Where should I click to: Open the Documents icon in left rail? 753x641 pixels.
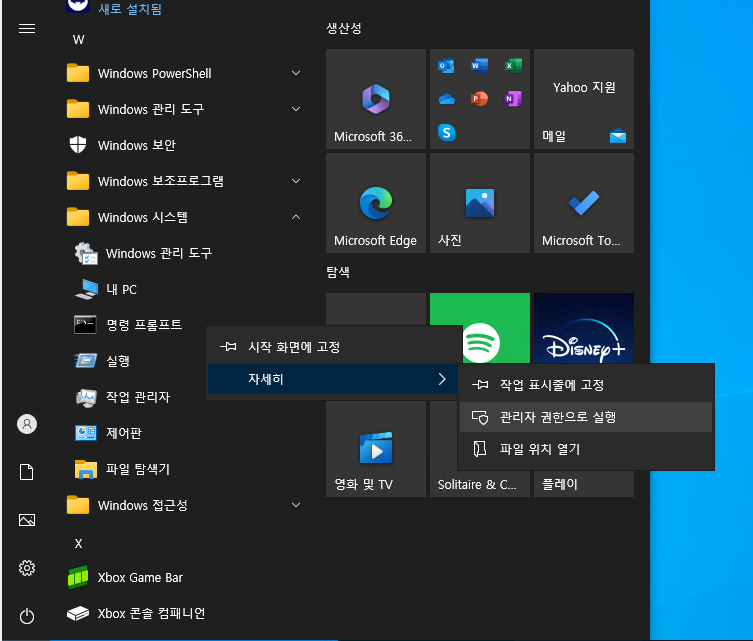pyautogui.click(x=27, y=472)
